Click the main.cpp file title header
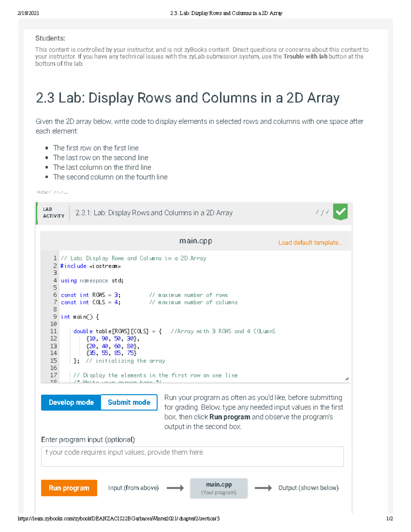This screenshot has width=411, height=532. click(x=196, y=241)
